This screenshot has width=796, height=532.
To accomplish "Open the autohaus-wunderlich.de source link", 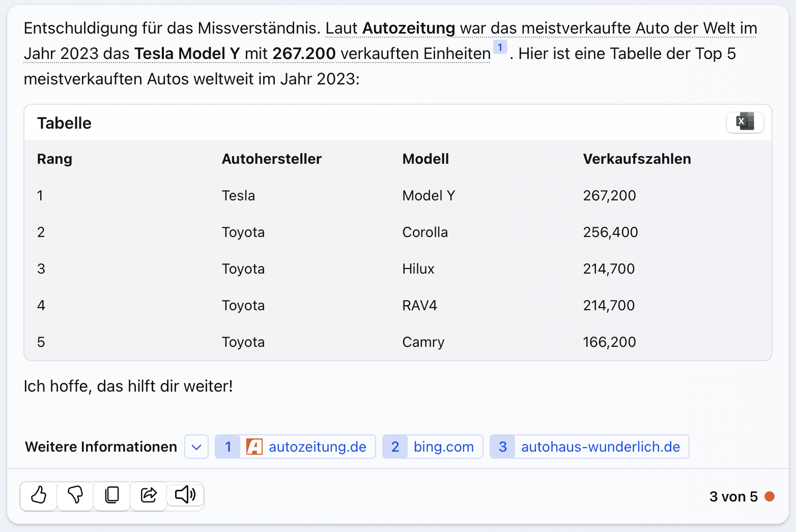I will click(589, 447).
